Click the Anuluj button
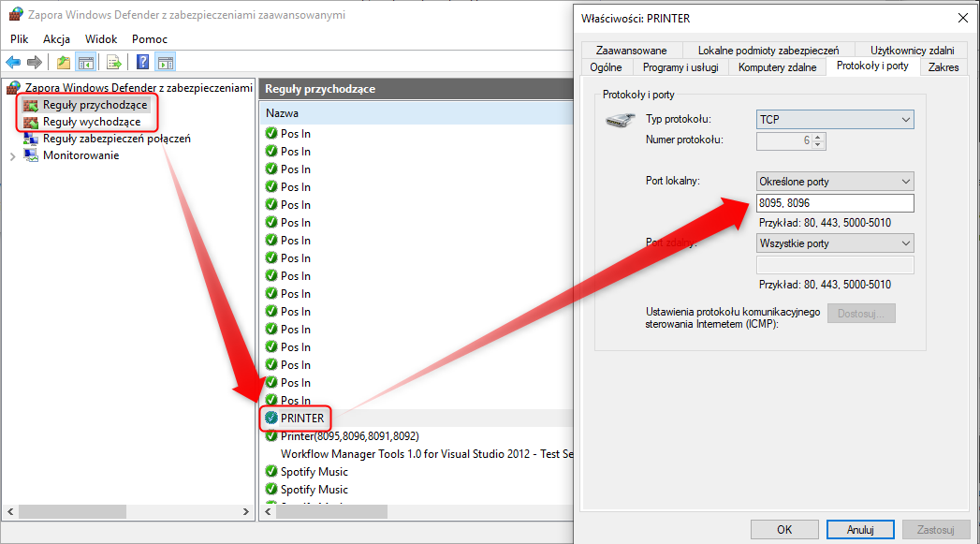Image resolution: width=980 pixels, height=544 pixels. pyautogui.click(x=860, y=529)
